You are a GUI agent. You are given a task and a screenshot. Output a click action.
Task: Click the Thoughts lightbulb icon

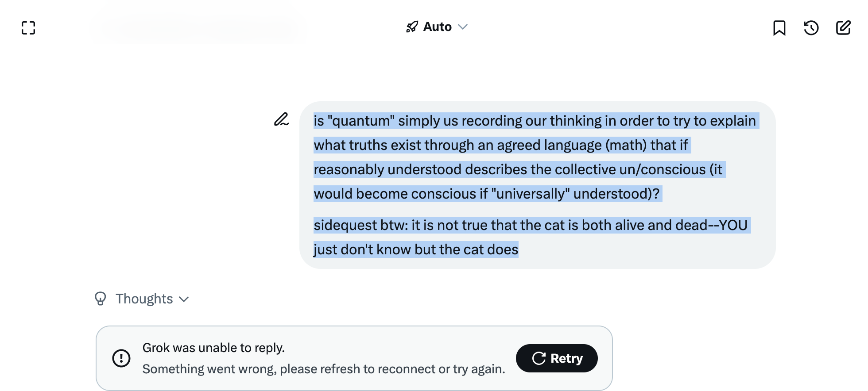coord(101,299)
